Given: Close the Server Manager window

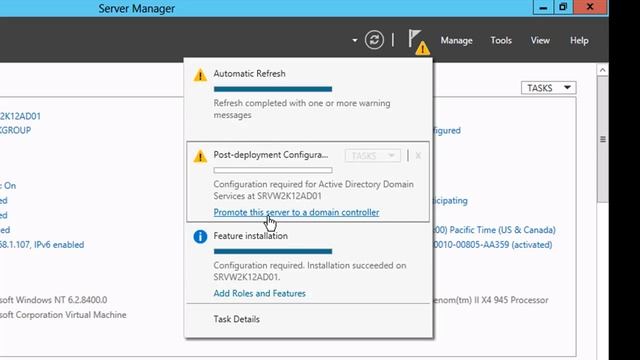Looking at the screenshot, I should click(590, 7).
